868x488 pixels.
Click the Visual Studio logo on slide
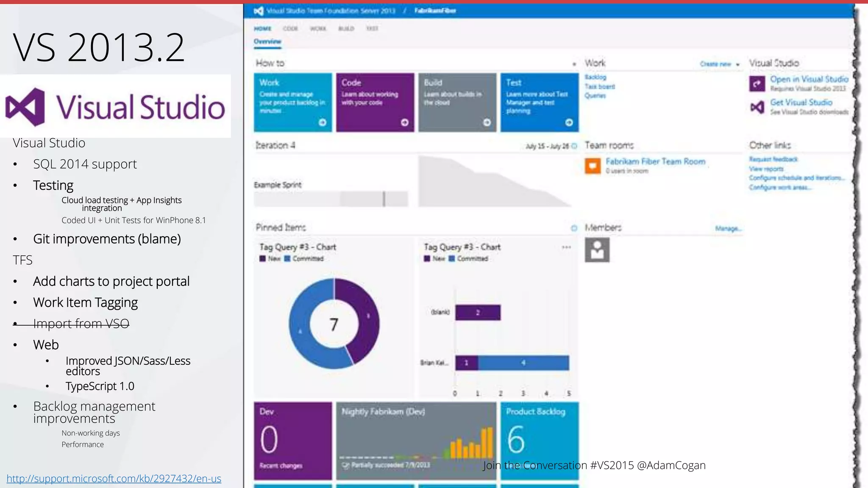pyautogui.click(x=115, y=107)
